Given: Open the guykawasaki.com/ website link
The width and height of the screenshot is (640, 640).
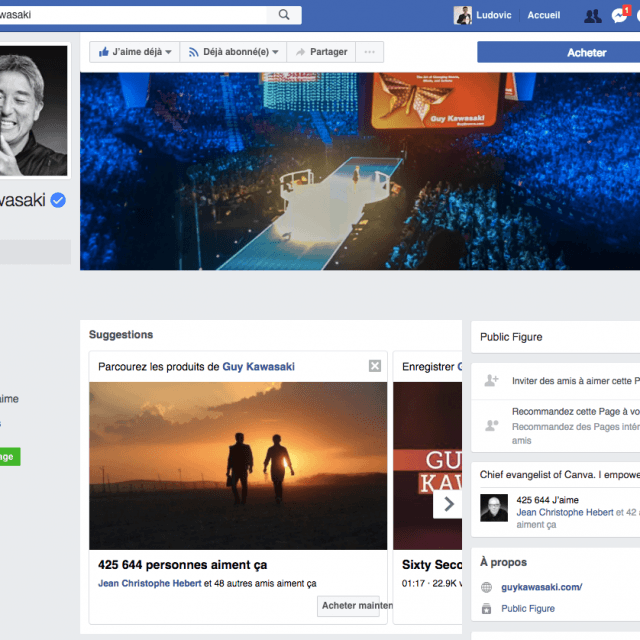Looking at the screenshot, I should point(542,587).
